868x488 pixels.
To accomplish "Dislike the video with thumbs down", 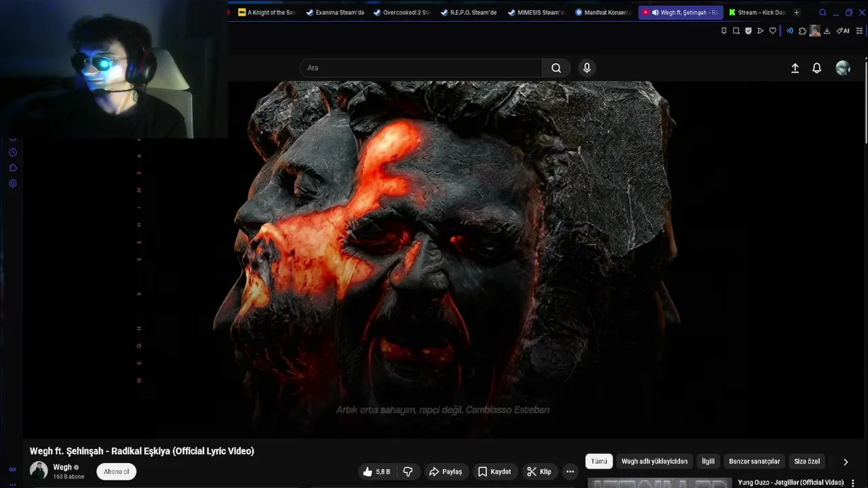I will tap(408, 472).
